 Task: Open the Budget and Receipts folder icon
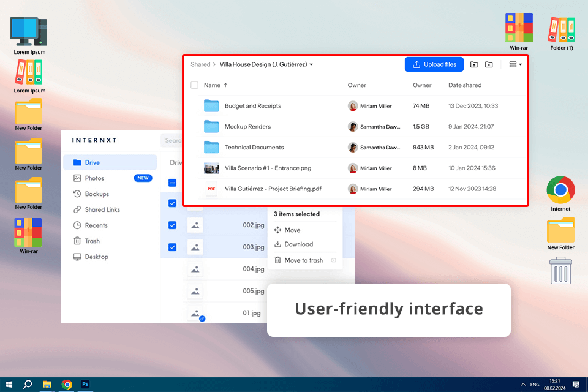(x=211, y=106)
